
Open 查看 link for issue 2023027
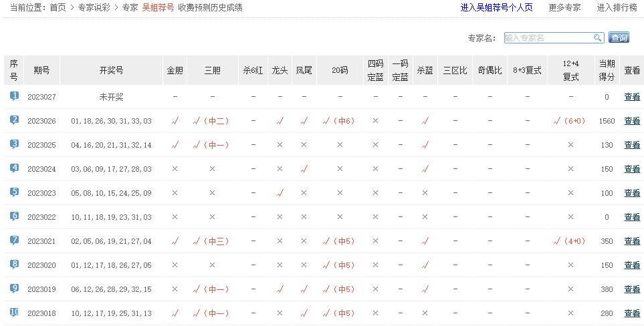point(631,97)
